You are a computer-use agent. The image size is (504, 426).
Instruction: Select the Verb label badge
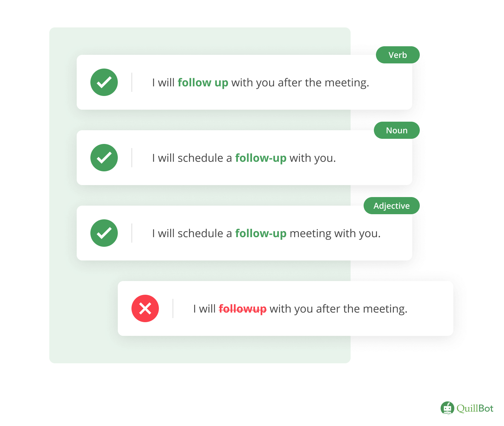point(398,55)
